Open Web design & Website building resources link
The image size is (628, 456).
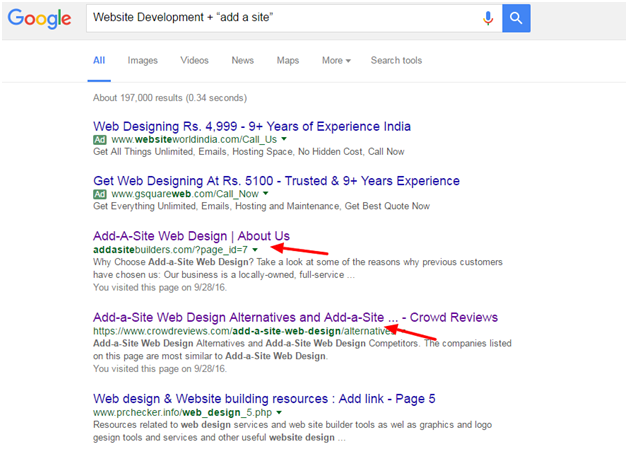pos(264,399)
